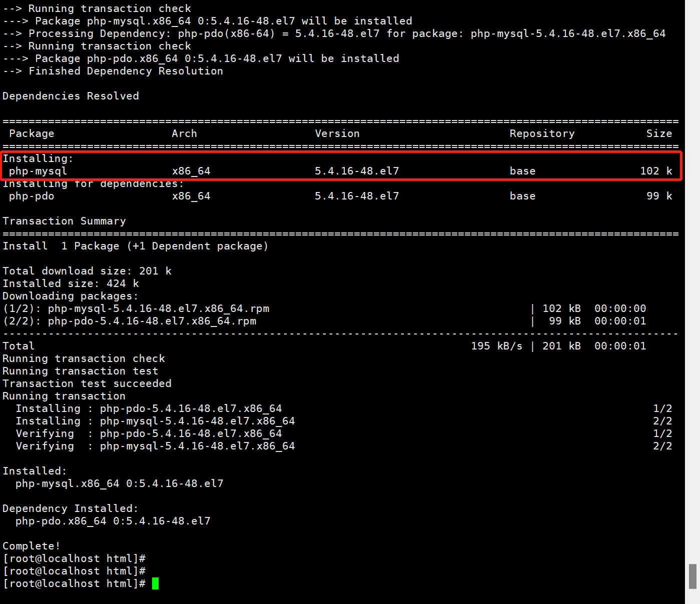This screenshot has width=700, height=604.
Task: Click "Installed size: 424 k"
Action: (x=71, y=283)
